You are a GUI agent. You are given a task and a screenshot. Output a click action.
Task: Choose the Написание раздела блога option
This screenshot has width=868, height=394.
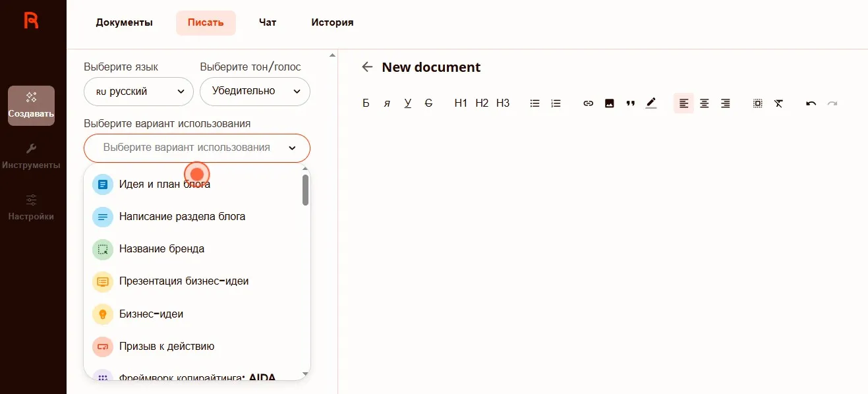193,217
